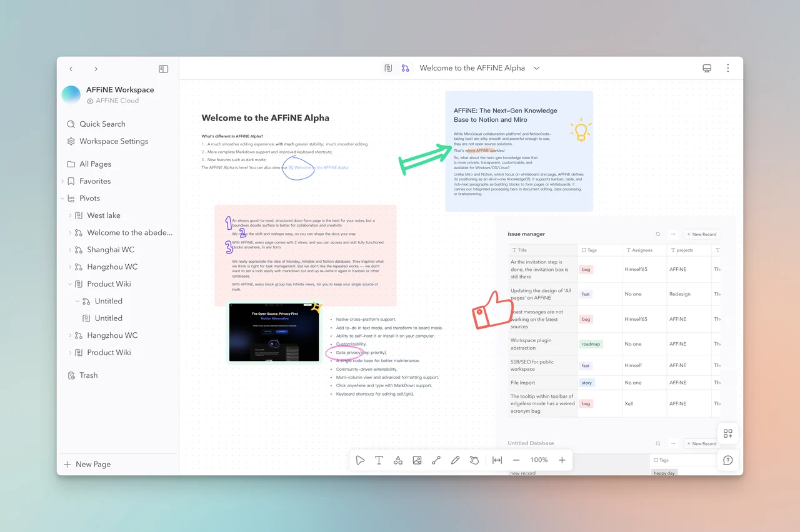Open issue manager three-dot options
Viewport: 800px width, 532px height.
673,234
